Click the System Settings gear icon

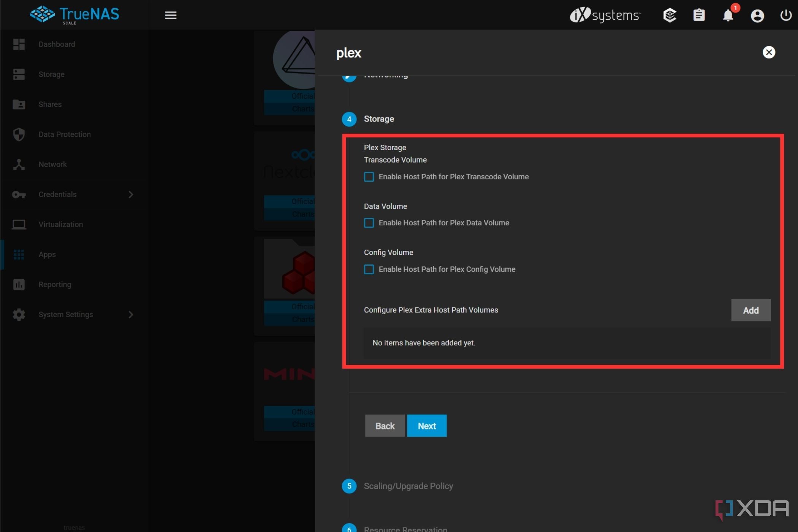tap(19, 314)
